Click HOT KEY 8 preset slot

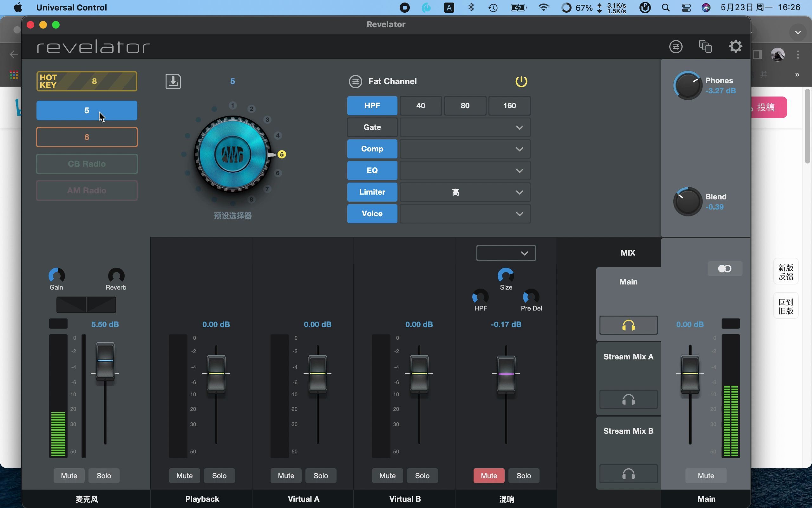click(x=87, y=81)
